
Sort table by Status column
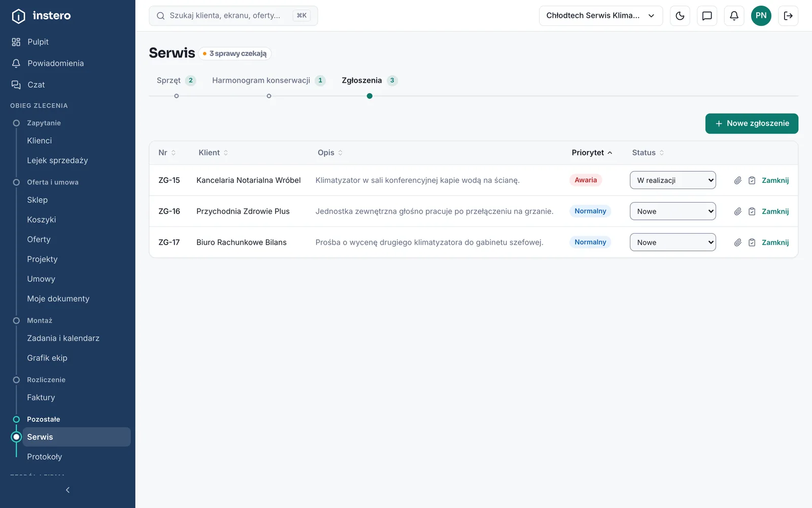(648, 152)
